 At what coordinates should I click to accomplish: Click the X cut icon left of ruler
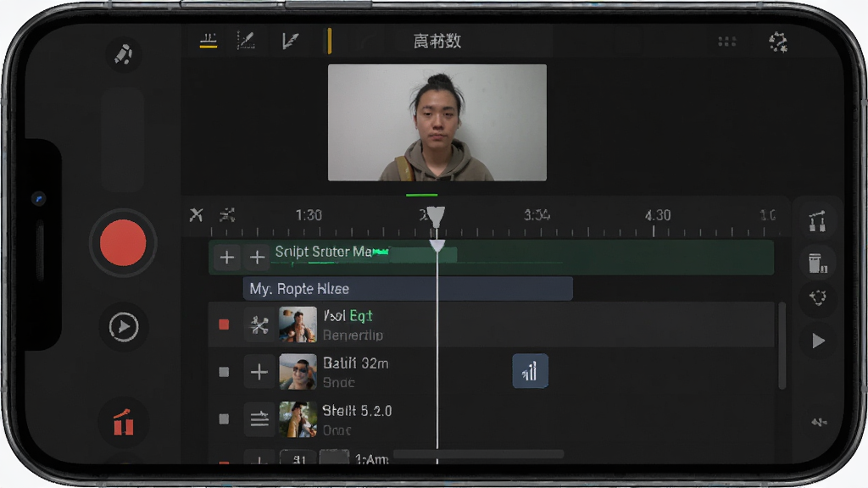point(196,214)
